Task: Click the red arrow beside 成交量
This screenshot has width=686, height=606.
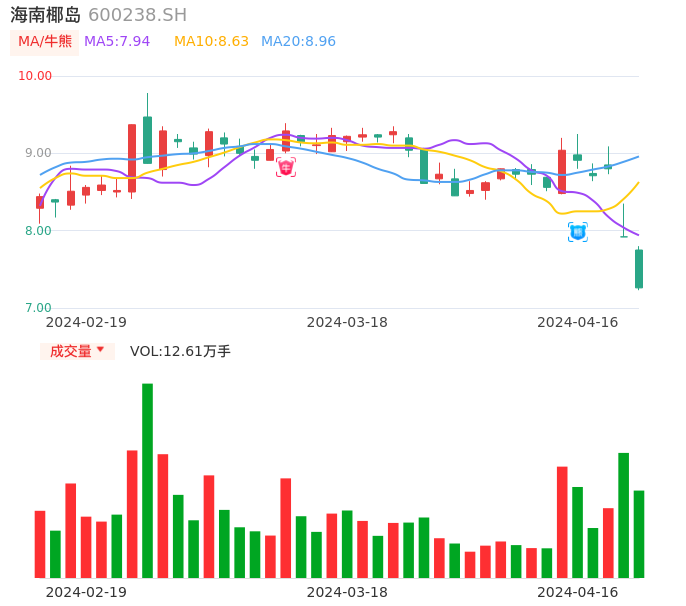Action: coord(100,350)
